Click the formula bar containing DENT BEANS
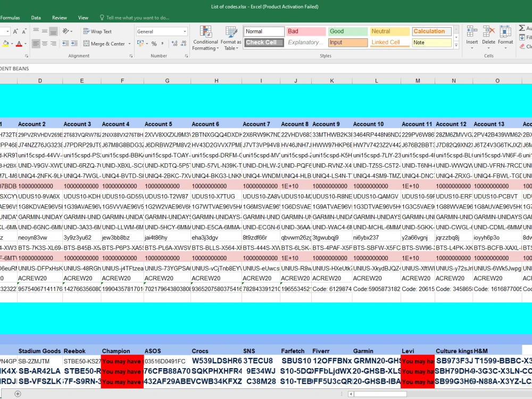 point(266,69)
